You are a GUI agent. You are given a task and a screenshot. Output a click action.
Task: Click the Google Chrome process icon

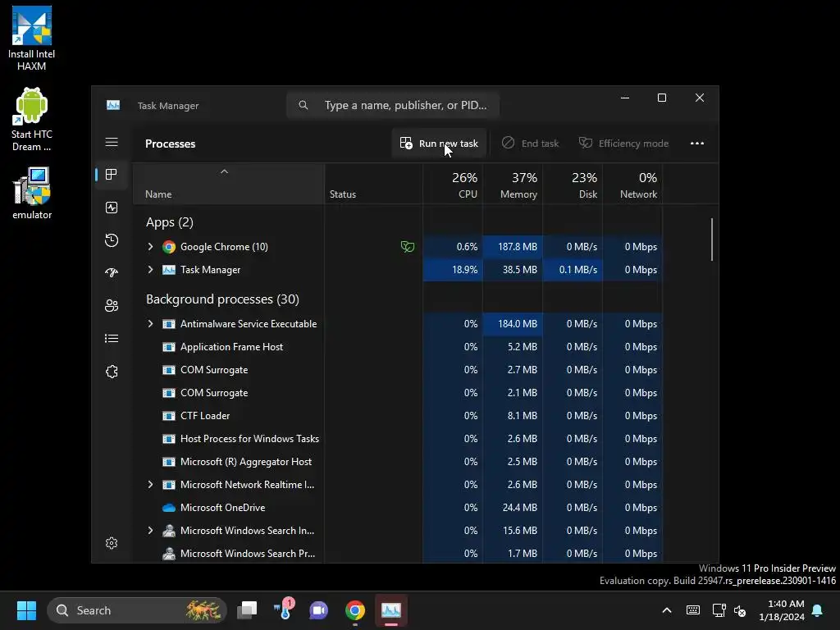point(169,247)
